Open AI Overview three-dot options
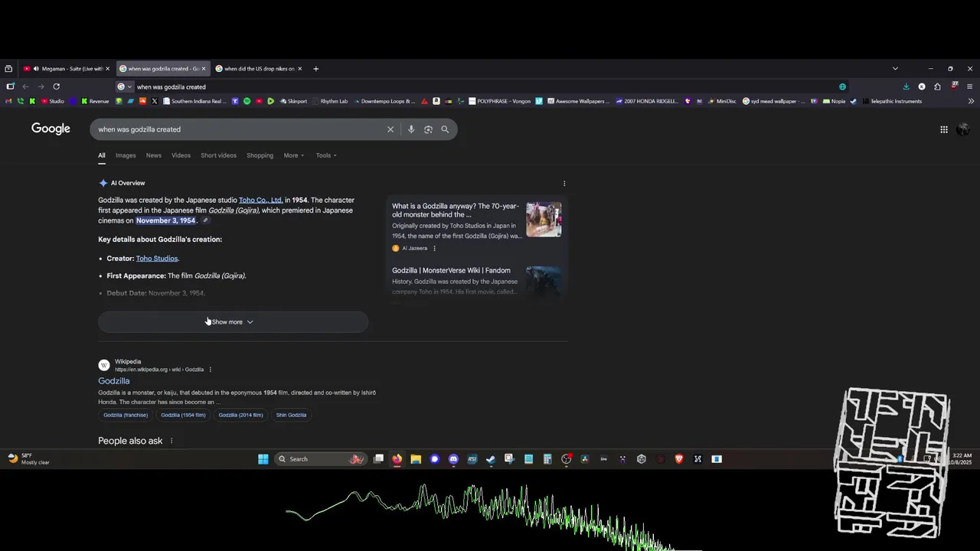Viewport: 980px width, 551px height. pyautogui.click(x=564, y=184)
